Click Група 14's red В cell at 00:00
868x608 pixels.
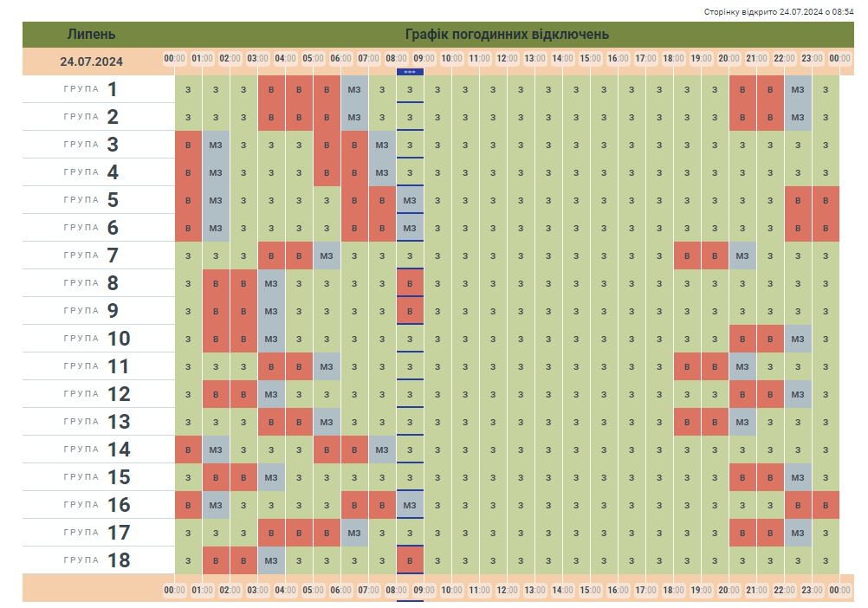[188, 450]
